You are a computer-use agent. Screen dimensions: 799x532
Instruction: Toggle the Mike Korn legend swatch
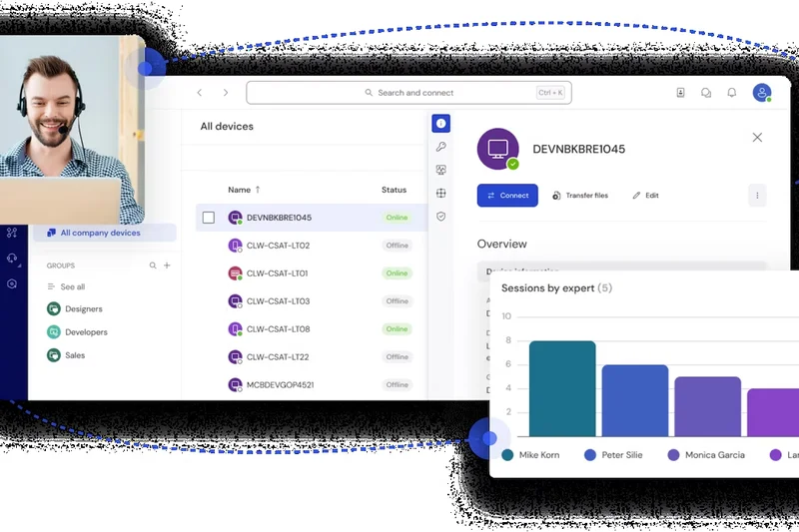(507, 455)
